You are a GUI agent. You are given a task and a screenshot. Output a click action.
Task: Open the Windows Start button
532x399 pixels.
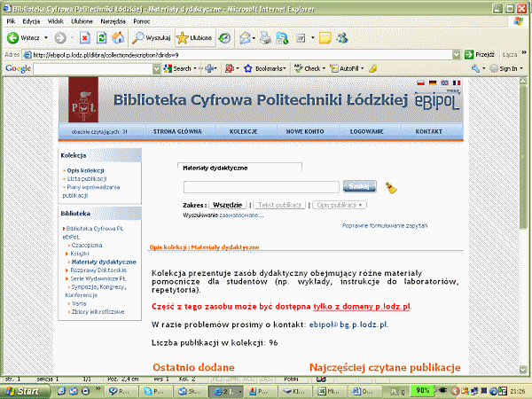point(24,391)
